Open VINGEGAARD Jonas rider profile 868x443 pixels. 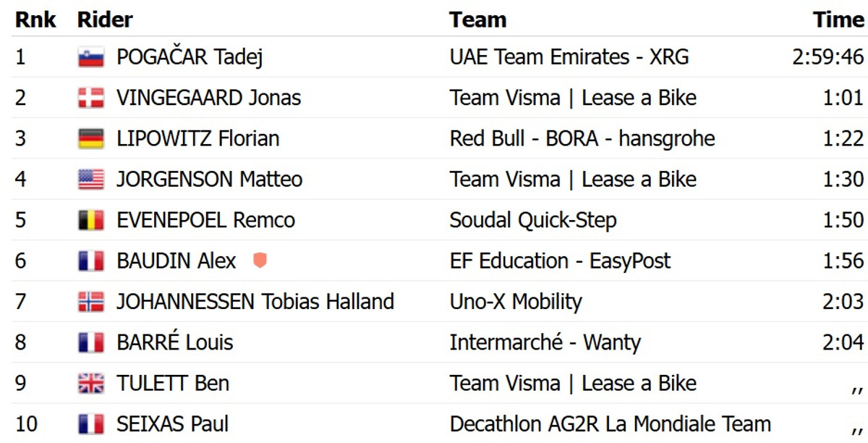(x=208, y=98)
